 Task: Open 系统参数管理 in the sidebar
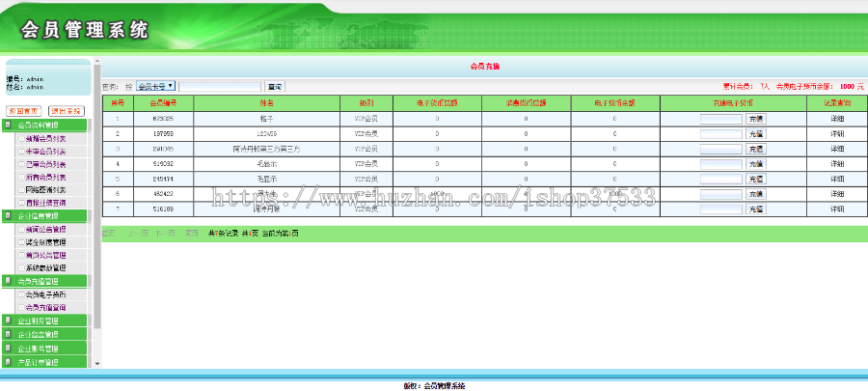[46, 268]
